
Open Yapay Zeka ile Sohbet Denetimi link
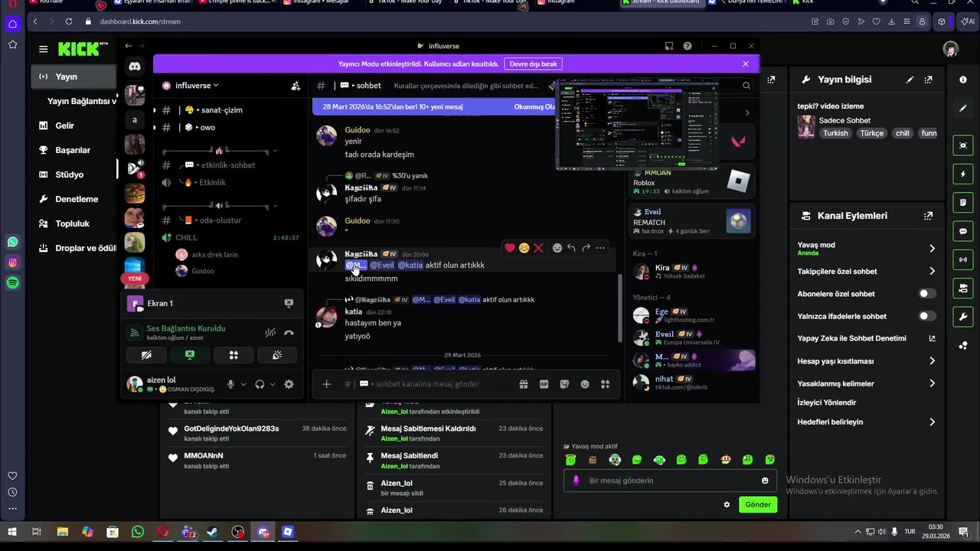click(866, 338)
